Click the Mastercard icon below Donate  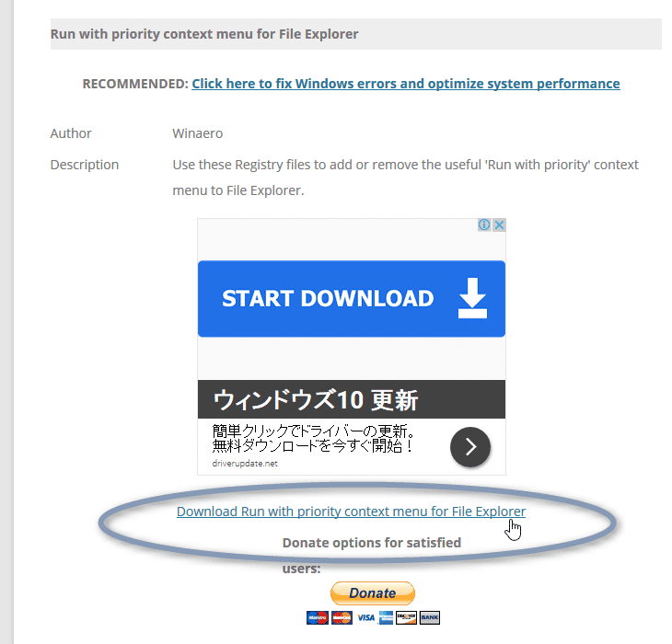pos(342,617)
